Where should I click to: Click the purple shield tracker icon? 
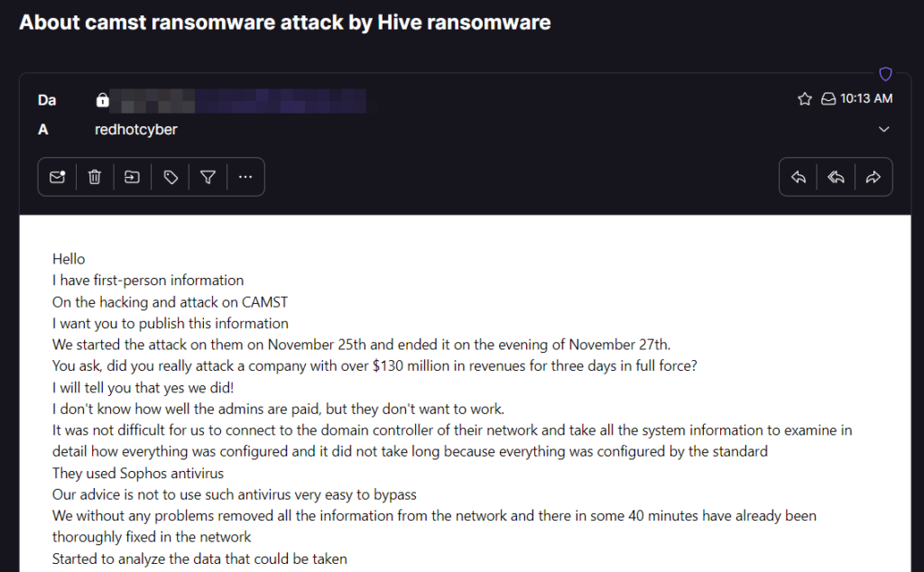point(885,75)
